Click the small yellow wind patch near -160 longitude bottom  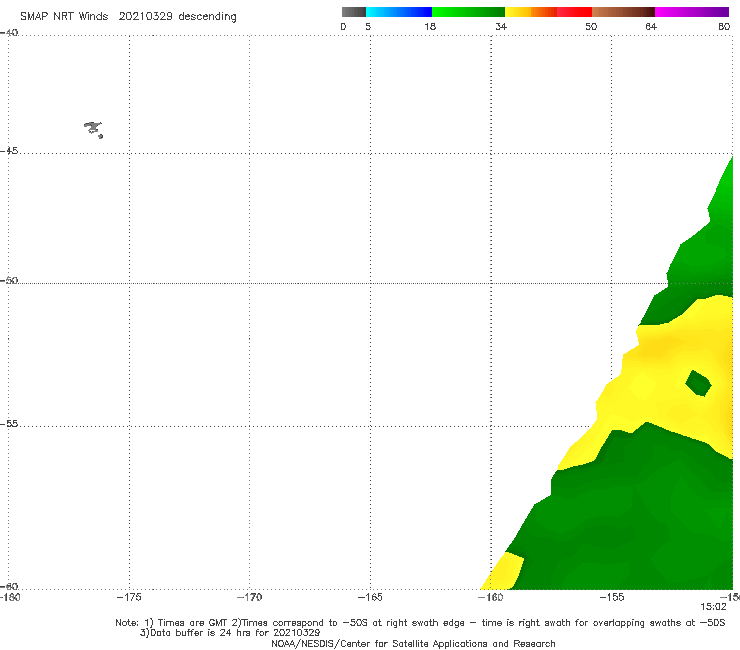click(503, 572)
